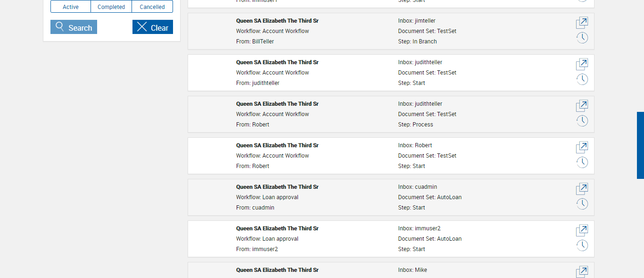View history for the Robert inbox workflow

click(582, 163)
